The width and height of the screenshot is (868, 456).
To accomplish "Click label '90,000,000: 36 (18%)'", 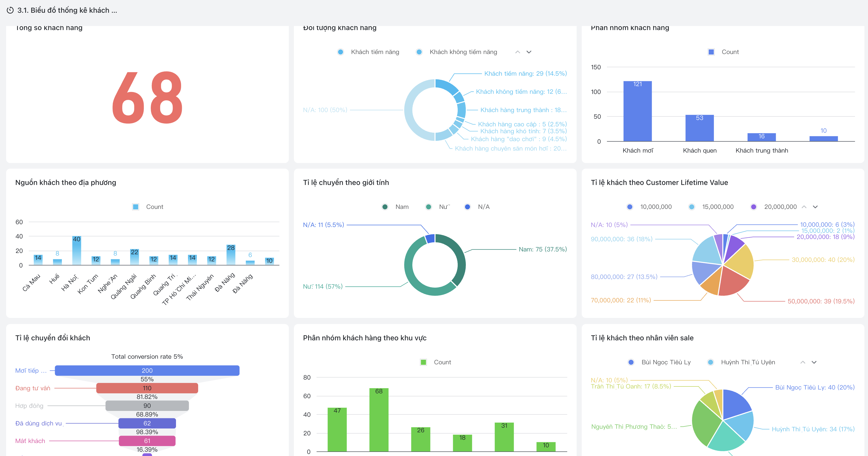I will coord(621,239).
